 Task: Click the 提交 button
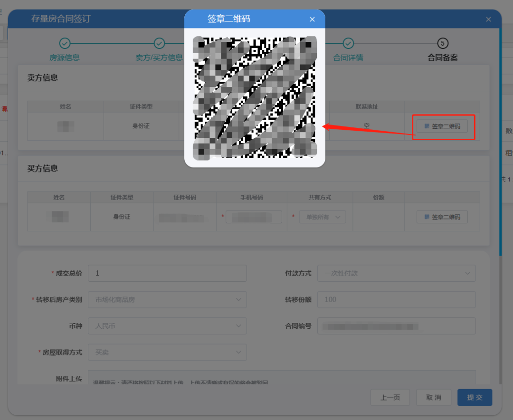pos(475,397)
